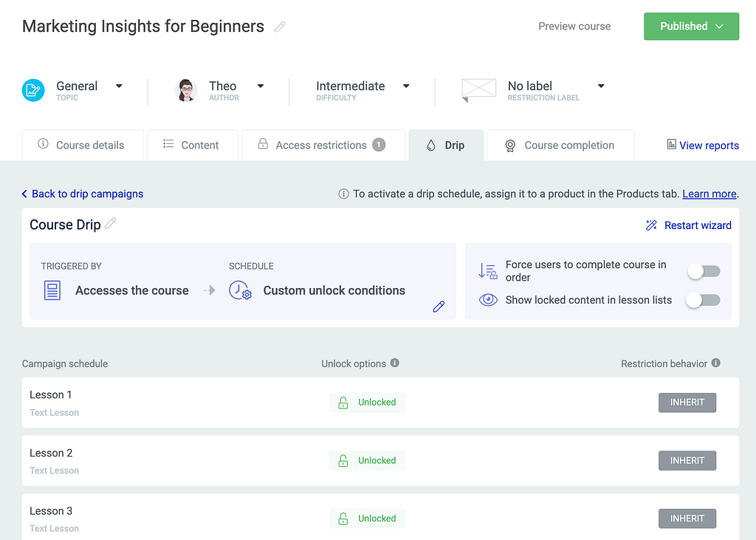Viewport: 756px width, 540px height.
Task: Click the Restart wizard link
Action: pos(688,225)
